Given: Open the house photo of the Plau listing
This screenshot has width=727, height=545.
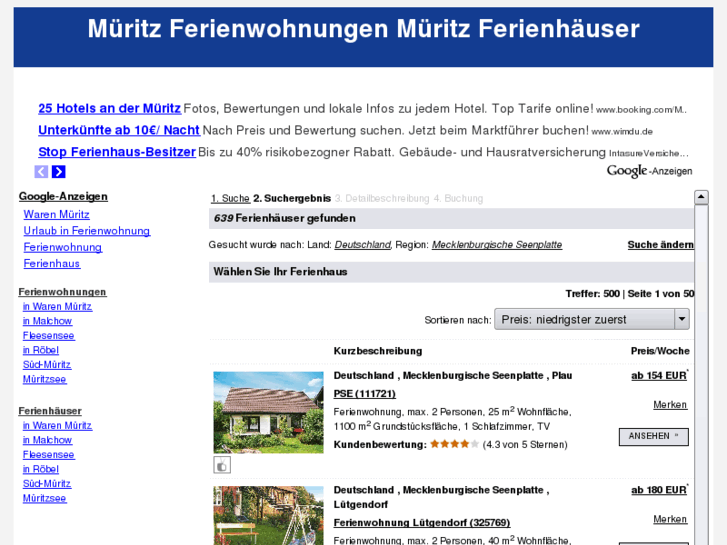Looking at the screenshot, I should pos(268,412).
